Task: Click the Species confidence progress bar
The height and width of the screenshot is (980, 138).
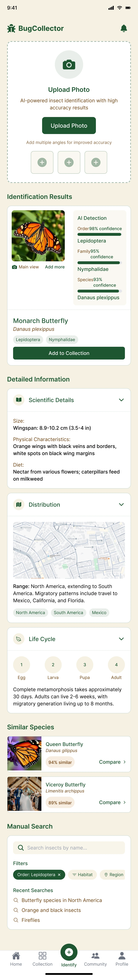Action: tap(99, 291)
